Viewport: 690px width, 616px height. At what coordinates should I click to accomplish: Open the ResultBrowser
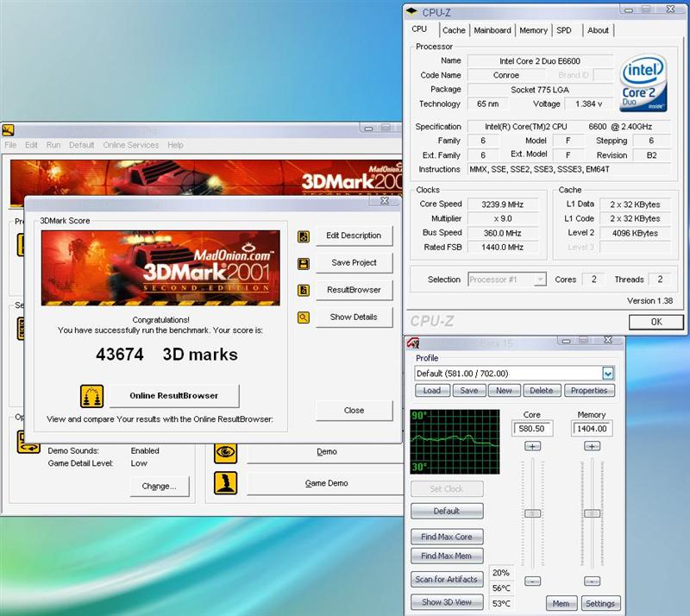pyautogui.click(x=354, y=290)
